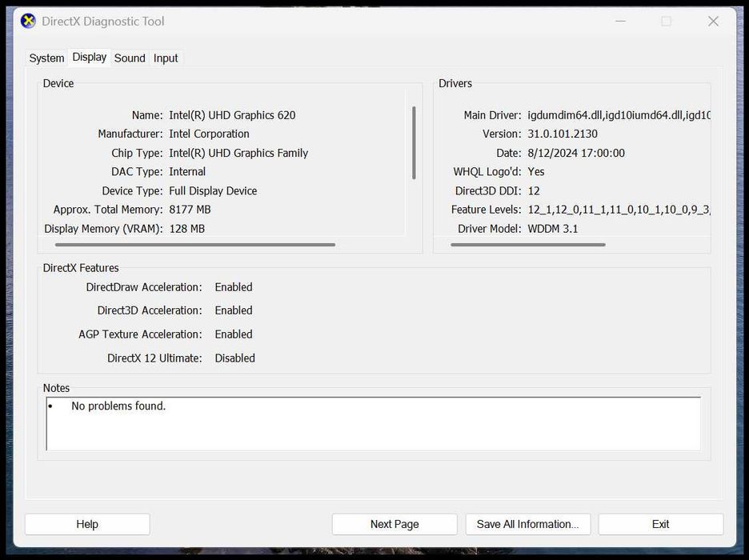This screenshot has height=560, width=749.
Task: Click the Notes text box
Action: pos(374,423)
